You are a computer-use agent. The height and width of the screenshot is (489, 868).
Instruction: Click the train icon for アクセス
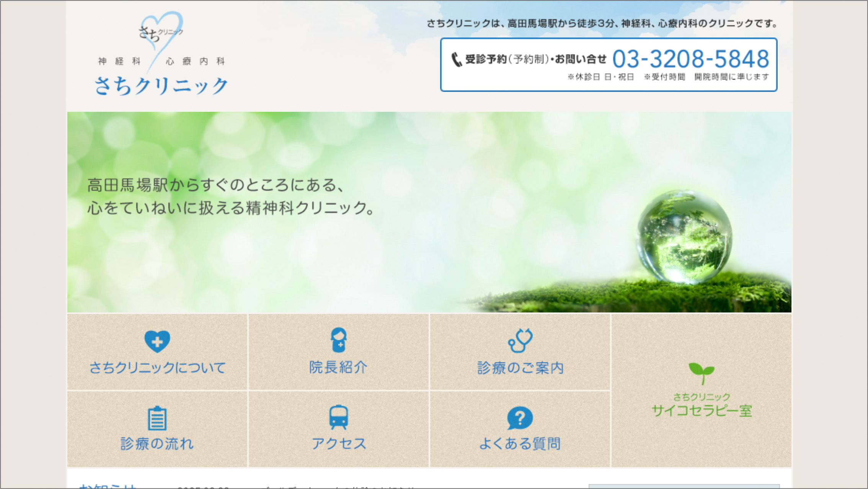pos(339,417)
